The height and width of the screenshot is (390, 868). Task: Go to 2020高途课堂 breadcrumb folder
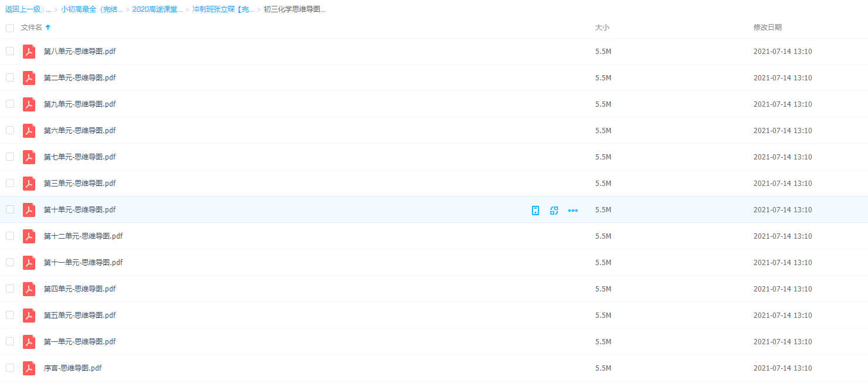tap(157, 9)
